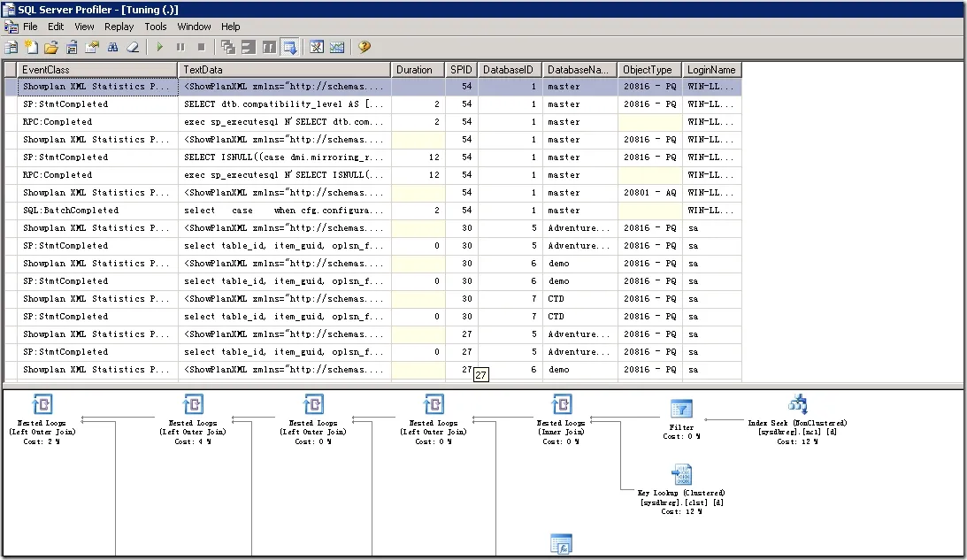Click the SPID column header
967x560 pixels.
coord(461,70)
